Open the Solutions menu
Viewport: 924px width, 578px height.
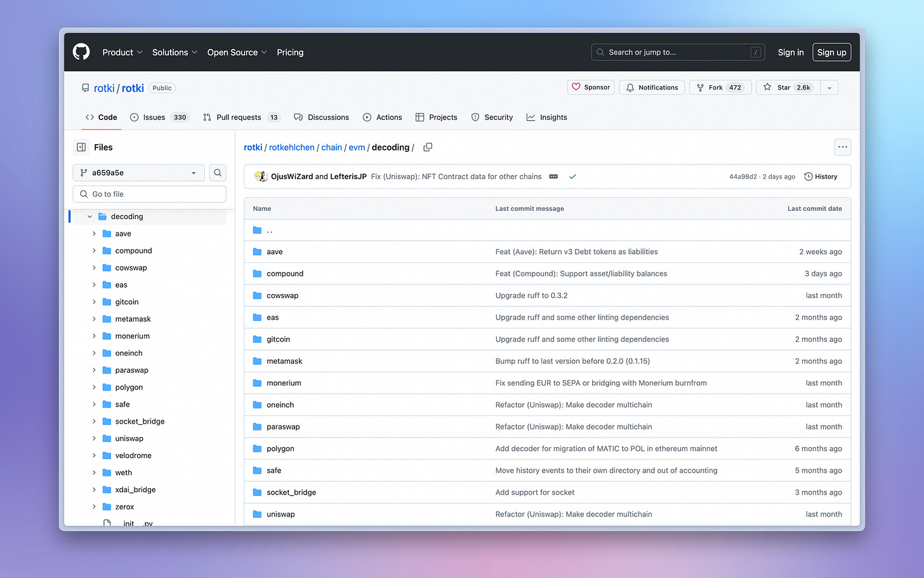175,52
